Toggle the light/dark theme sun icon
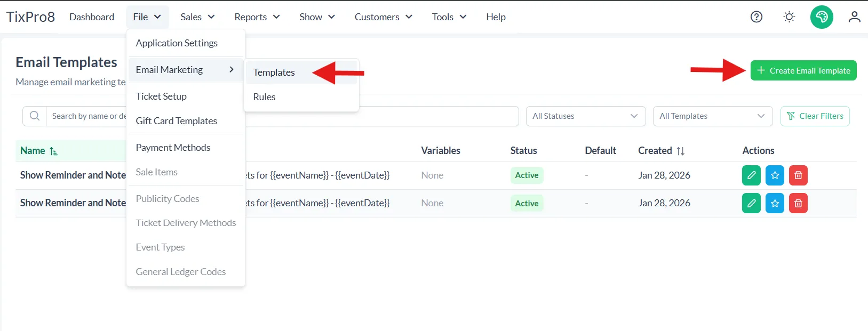 [x=789, y=17]
